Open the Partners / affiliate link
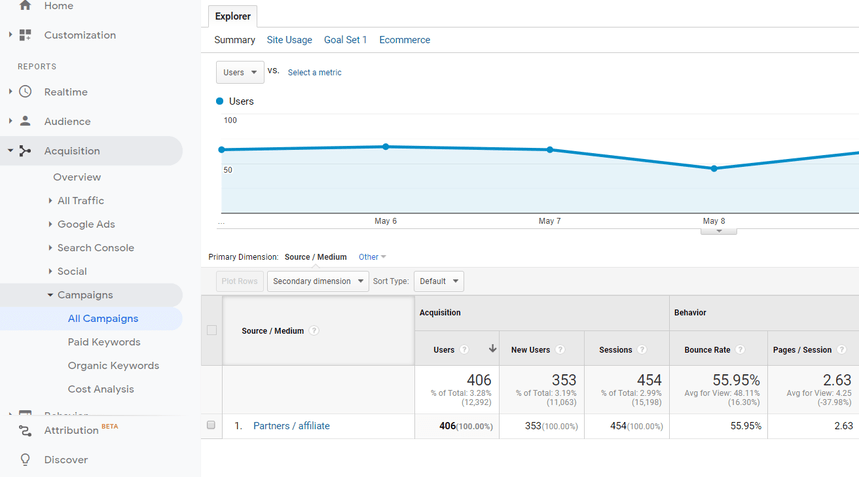Image resolution: width=859 pixels, height=477 pixels. (x=291, y=426)
